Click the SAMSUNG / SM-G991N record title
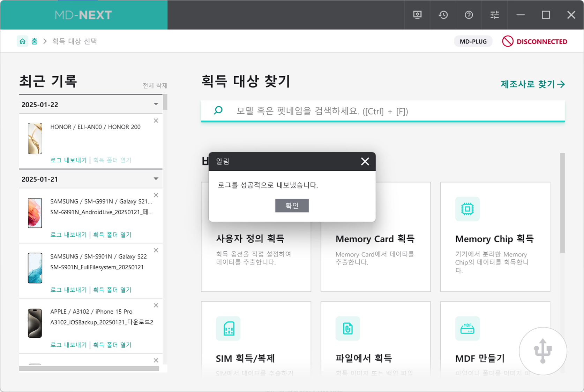 click(101, 201)
